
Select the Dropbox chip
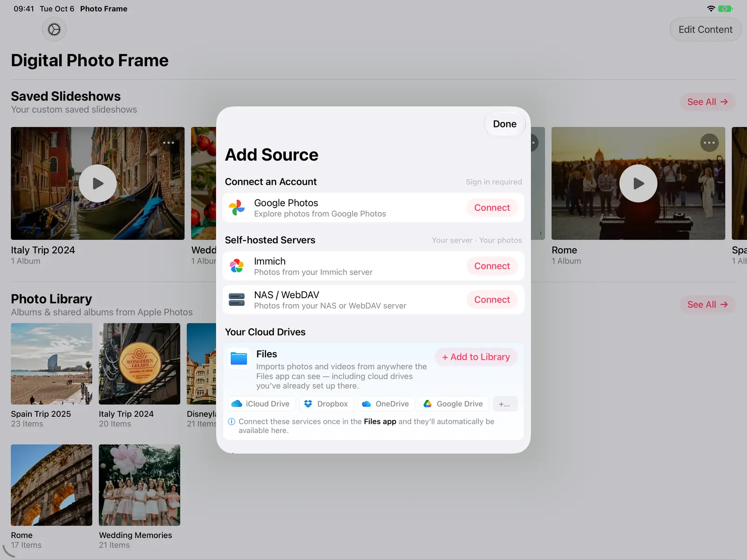tap(326, 404)
